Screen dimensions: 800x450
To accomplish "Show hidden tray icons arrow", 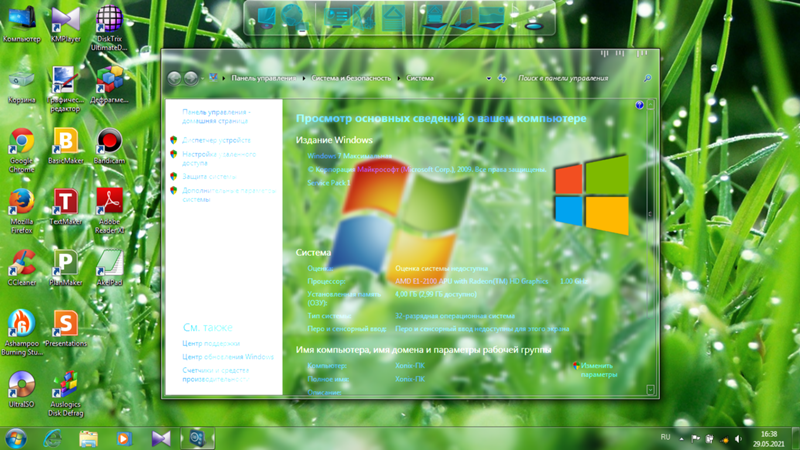I will click(x=681, y=438).
